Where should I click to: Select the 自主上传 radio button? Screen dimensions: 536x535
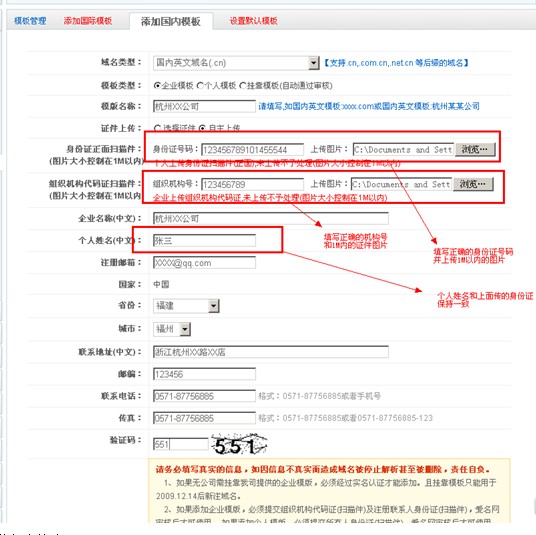coord(202,128)
